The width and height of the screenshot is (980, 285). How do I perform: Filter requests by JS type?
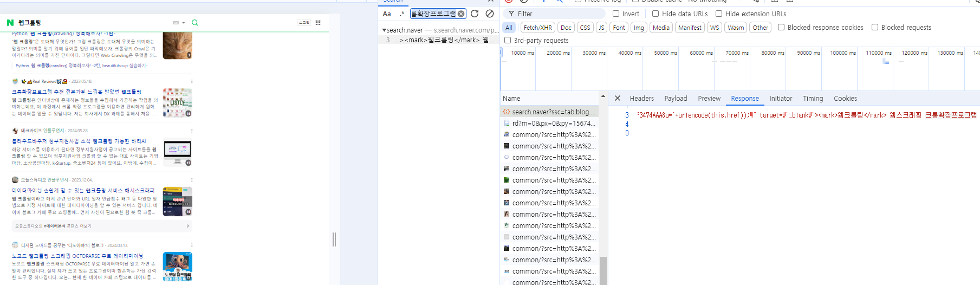click(601, 28)
